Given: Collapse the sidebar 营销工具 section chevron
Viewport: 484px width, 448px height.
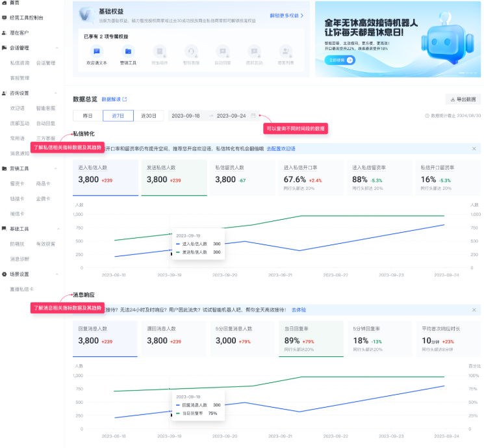Looking at the screenshot, I should 56,168.
